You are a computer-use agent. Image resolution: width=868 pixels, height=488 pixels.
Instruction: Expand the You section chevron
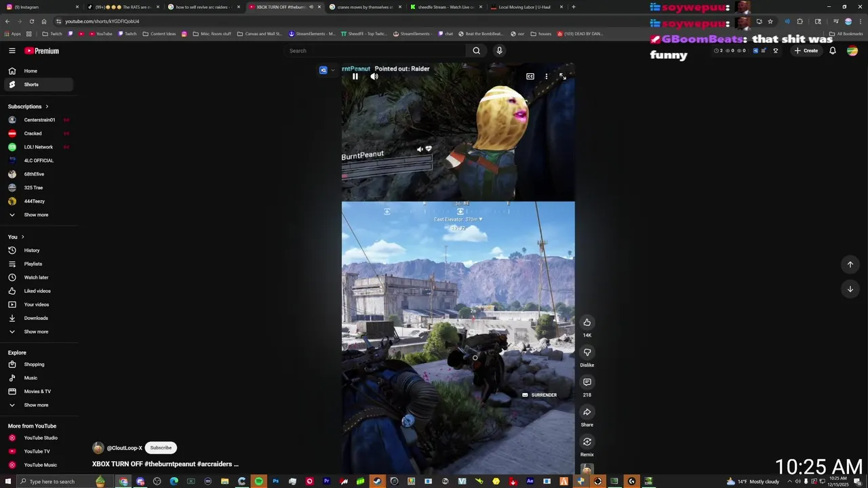(22, 237)
